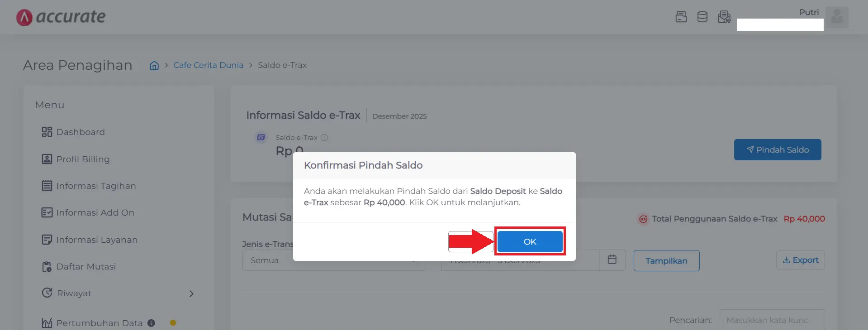Open the database icon in the top bar

coord(702,16)
